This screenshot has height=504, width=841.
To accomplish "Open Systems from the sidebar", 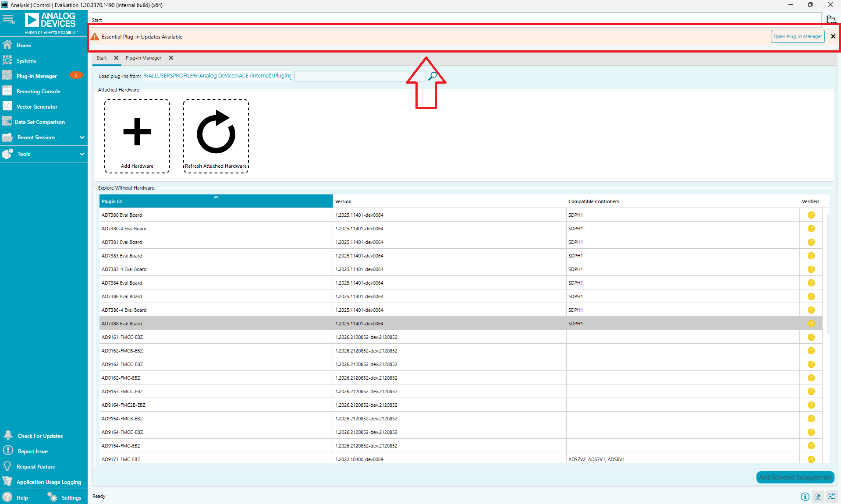I will pos(26,61).
